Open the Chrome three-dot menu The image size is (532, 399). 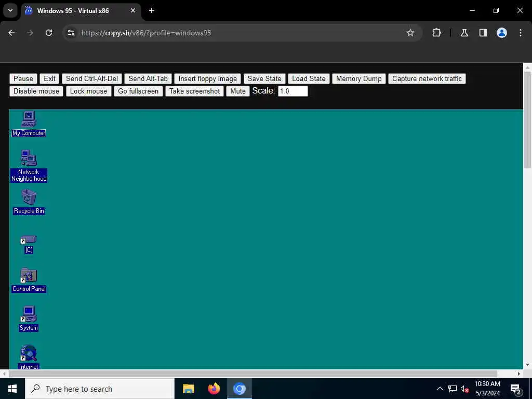[521, 33]
